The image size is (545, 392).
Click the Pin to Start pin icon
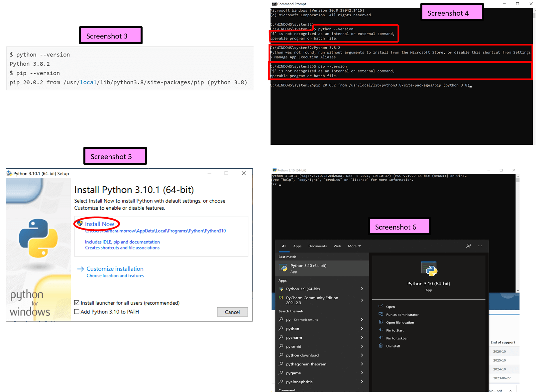coord(381,330)
